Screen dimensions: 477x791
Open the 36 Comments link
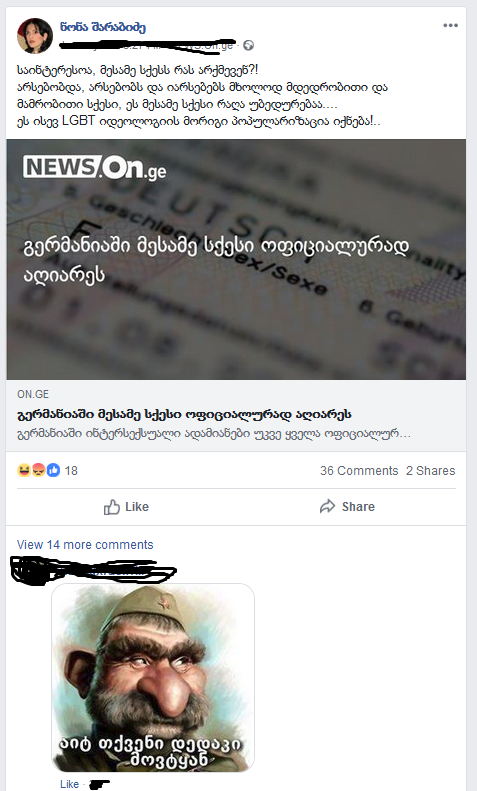point(359,471)
